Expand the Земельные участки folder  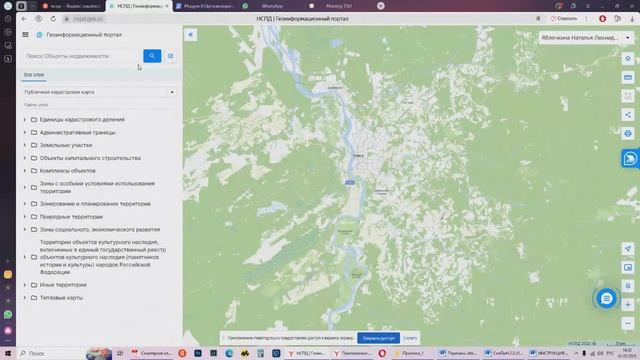(x=25, y=145)
